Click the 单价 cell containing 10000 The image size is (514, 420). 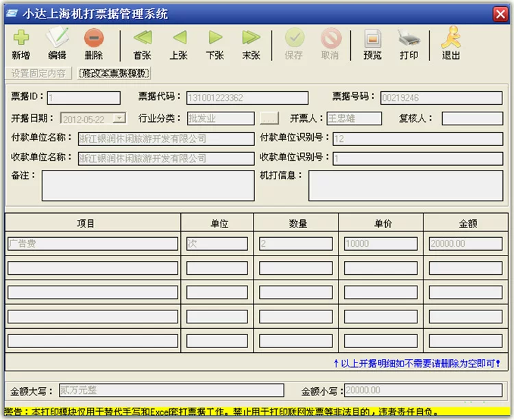coord(380,244)
